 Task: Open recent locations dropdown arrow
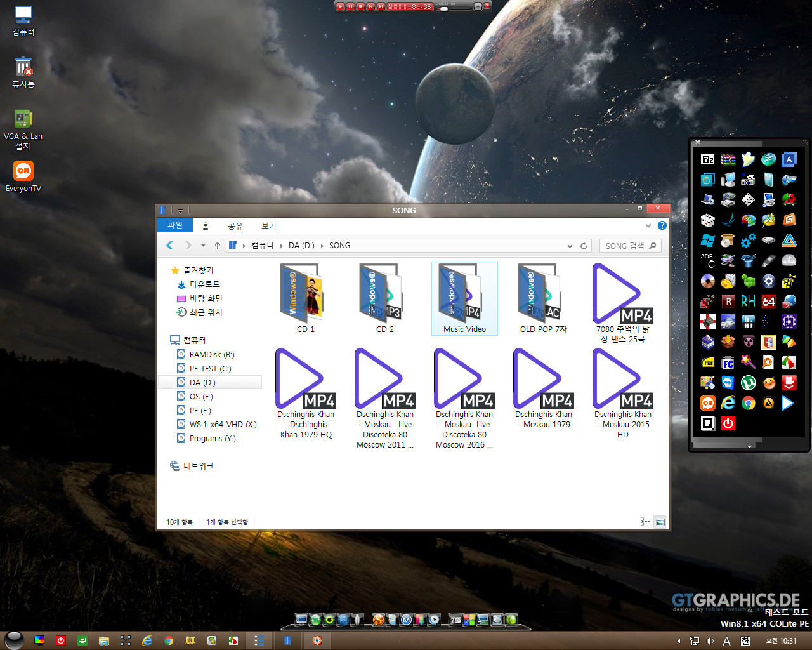203,246
